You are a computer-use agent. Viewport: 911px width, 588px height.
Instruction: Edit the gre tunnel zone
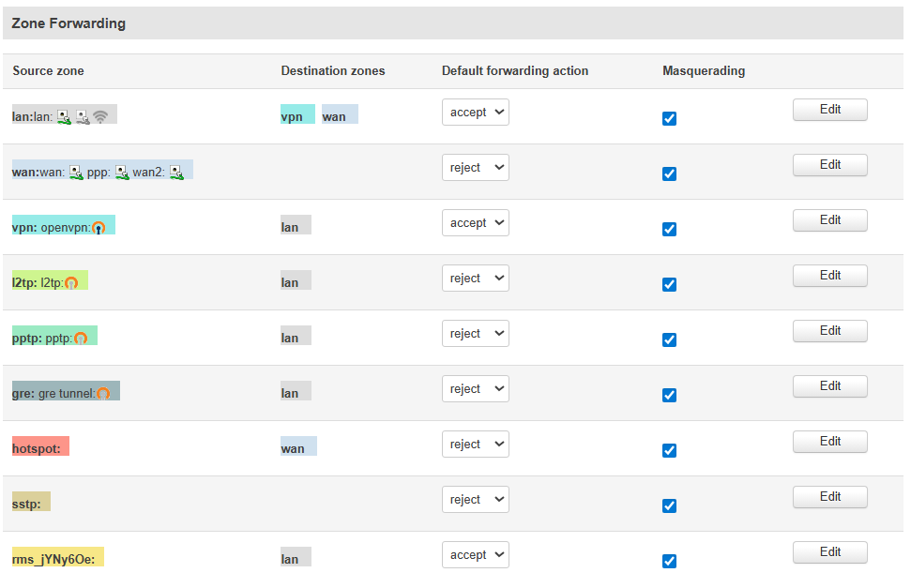tap(829, 385)
